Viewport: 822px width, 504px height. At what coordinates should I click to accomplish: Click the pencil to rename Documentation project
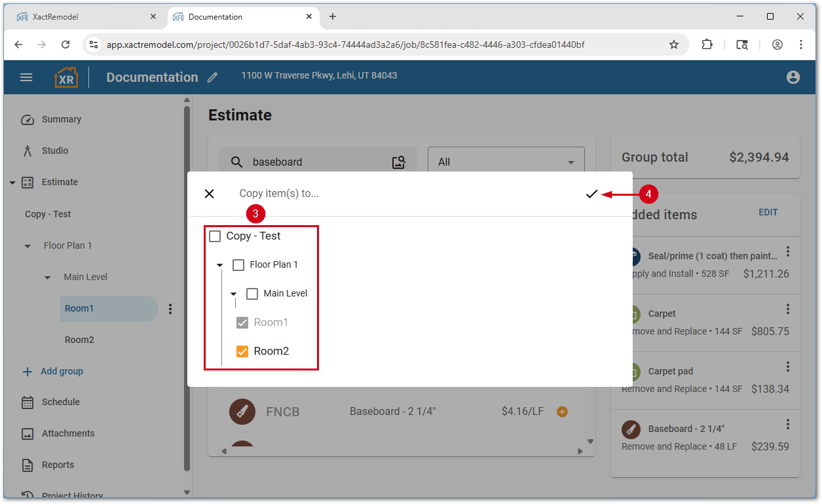(212, 77)
